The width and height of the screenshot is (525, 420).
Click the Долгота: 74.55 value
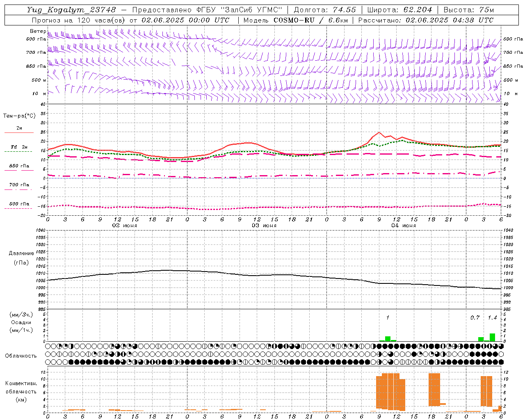[x=325, y=10]
